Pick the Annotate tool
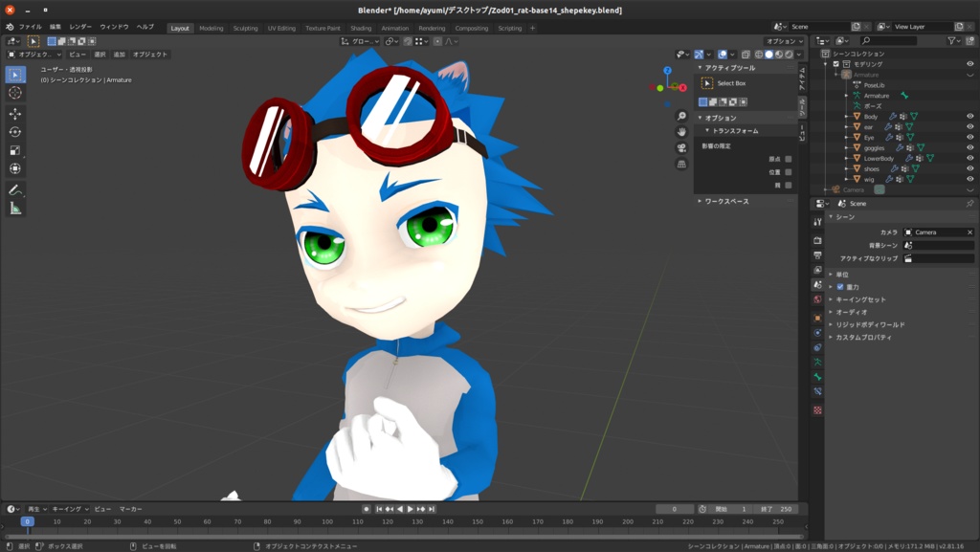 click(15, 189)
